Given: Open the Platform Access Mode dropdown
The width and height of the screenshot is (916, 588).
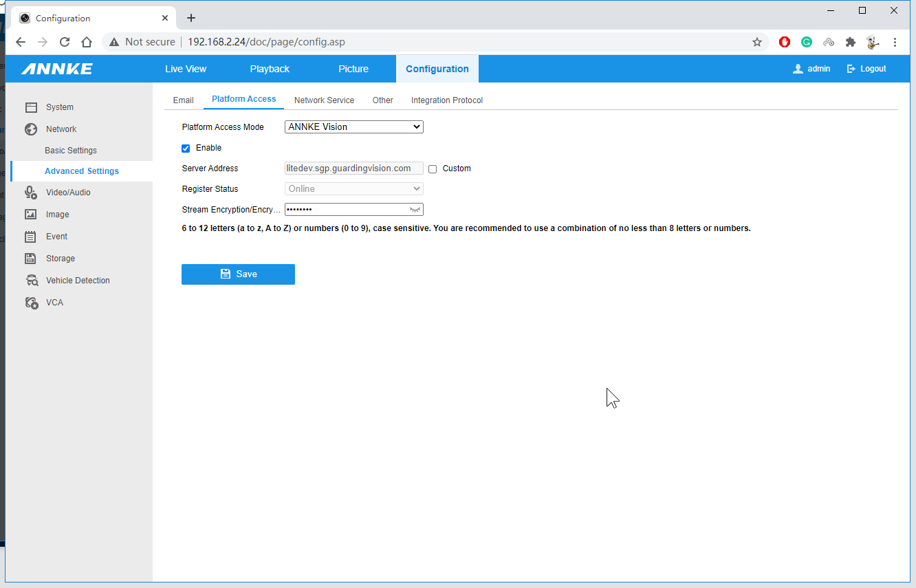Looking at the screenshot, I should 354,127.
